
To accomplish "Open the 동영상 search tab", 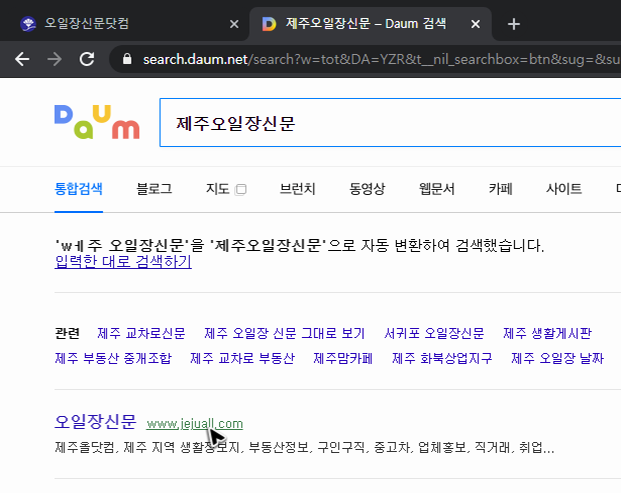I will click(367, 189).
